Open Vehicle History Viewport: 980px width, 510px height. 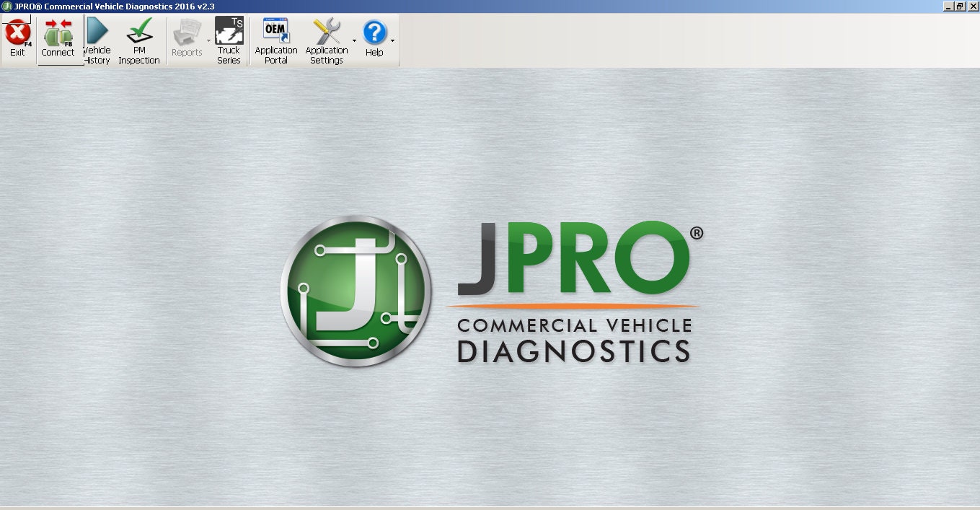coord(97,40)
